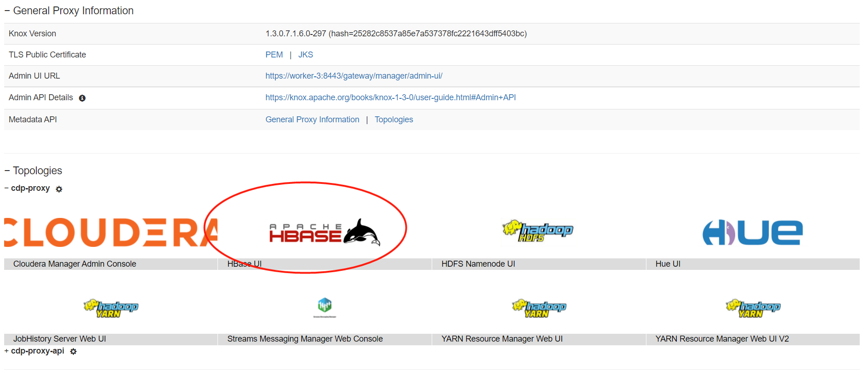Viewport: 868px width, 377px height.
Task: Click the HDFS Namenode UI label
Action: [478, 264]
